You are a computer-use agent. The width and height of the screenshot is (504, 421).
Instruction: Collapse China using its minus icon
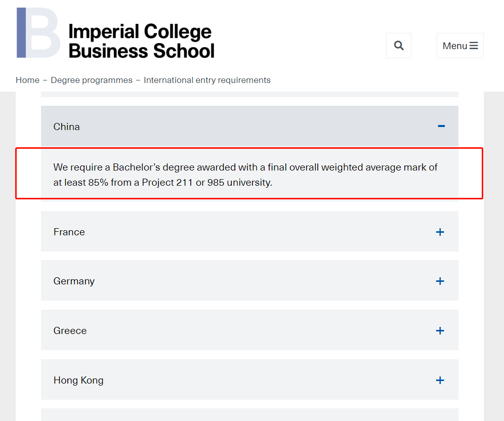[x=440, y=126]
